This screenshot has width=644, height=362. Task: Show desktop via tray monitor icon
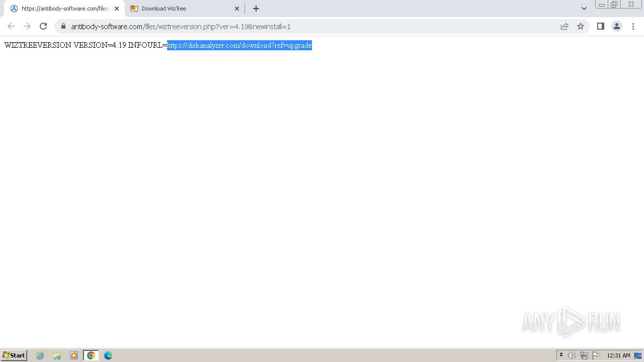click(x=638, y=355)
